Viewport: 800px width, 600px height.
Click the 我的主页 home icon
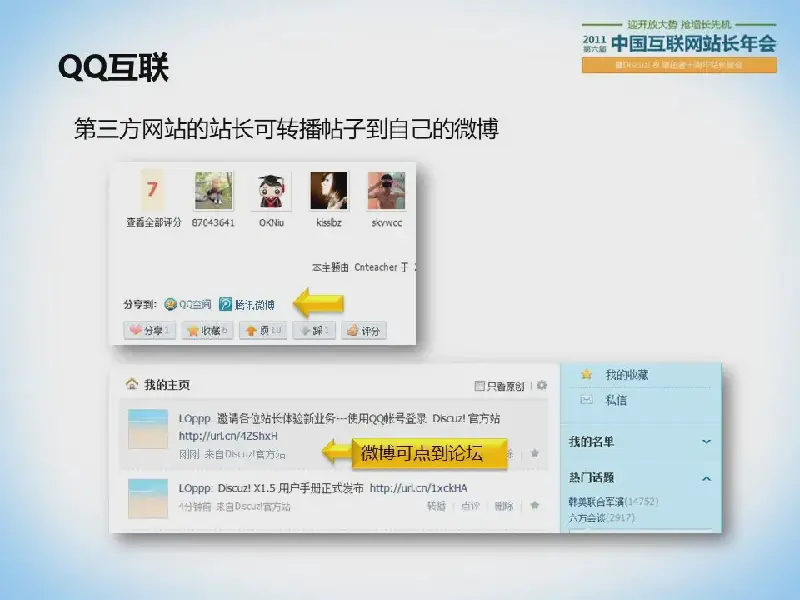pos(132,384)
